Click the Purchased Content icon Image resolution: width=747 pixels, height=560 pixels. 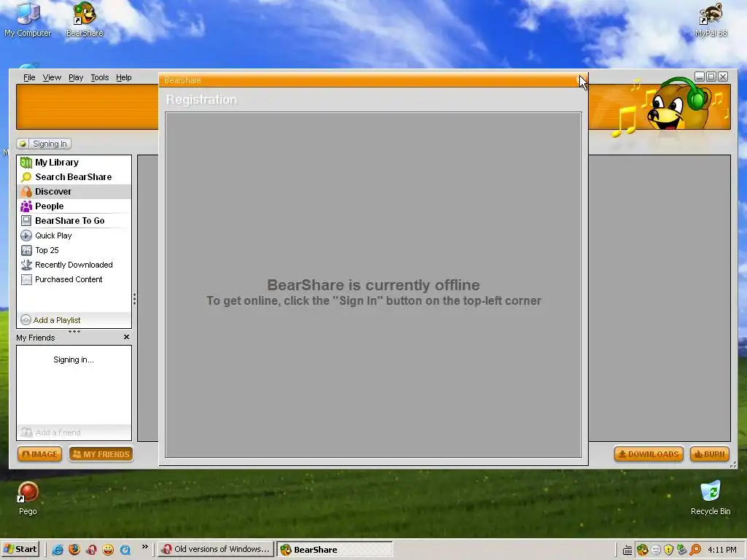click(26, 279)
